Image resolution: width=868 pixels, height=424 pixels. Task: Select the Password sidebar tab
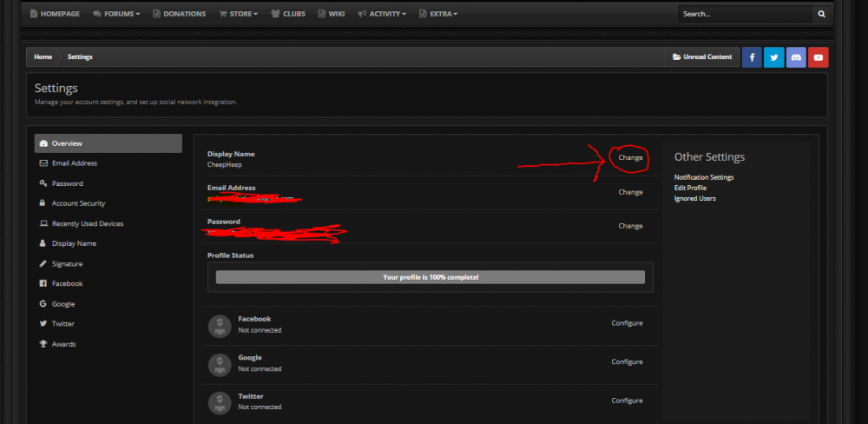[108, 183]
